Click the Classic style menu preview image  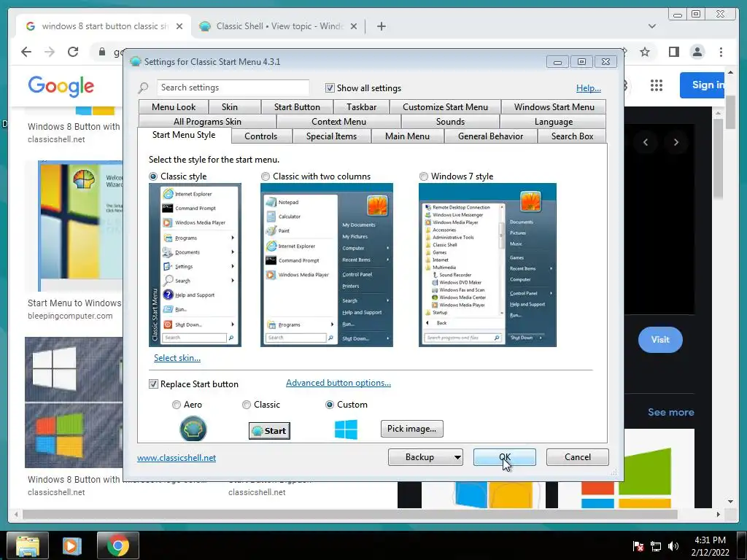(195, 265)
